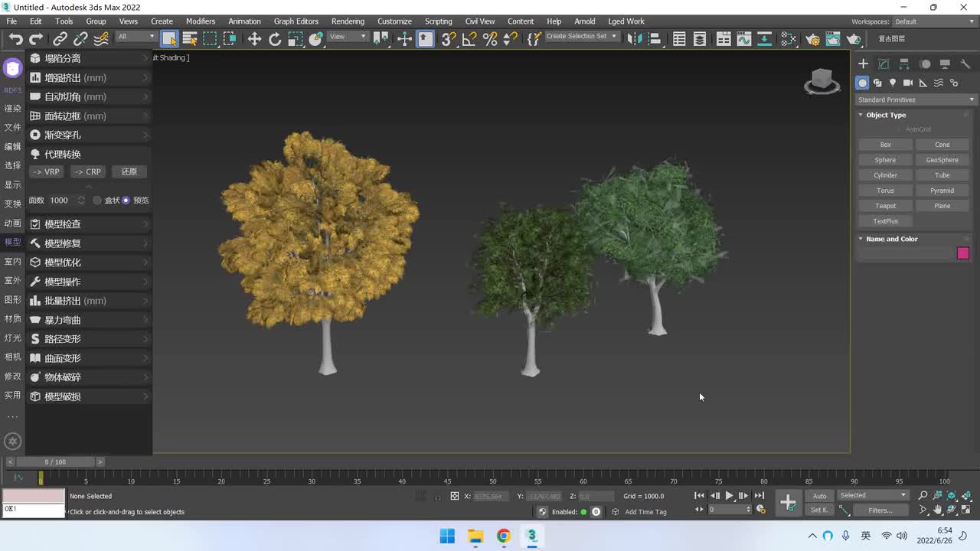Click the Undo arrow in the toolbar

coord(15,39)
